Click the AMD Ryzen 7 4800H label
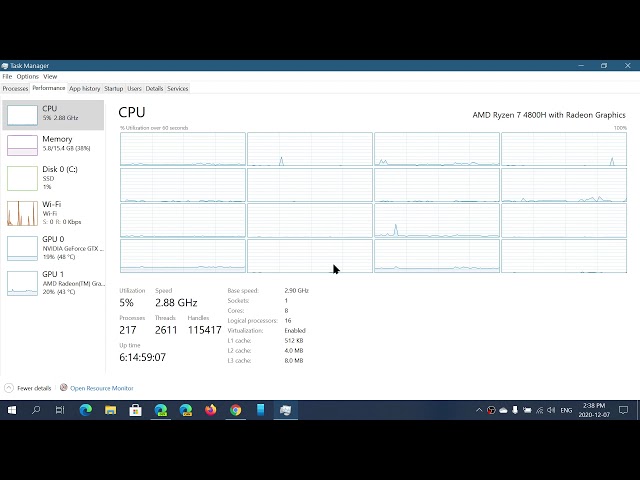 [x=549, y=115]
